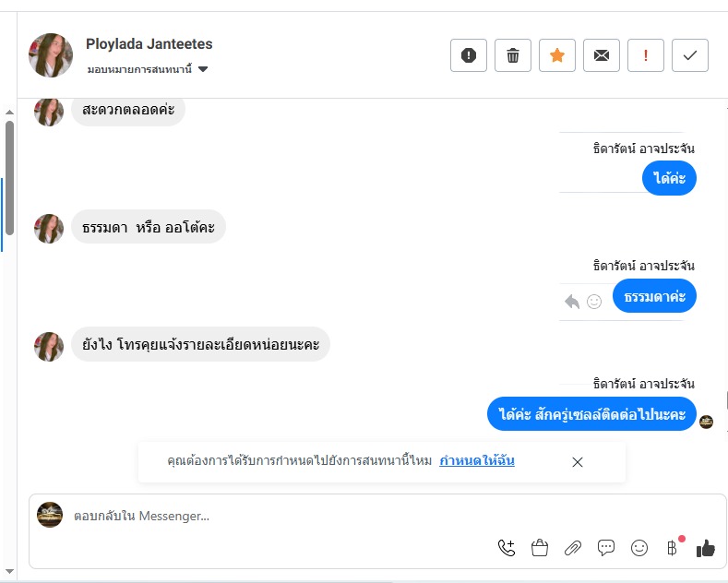
Task: Click the spam report exclamation circle icon
Action: click(x=469, y=55)
